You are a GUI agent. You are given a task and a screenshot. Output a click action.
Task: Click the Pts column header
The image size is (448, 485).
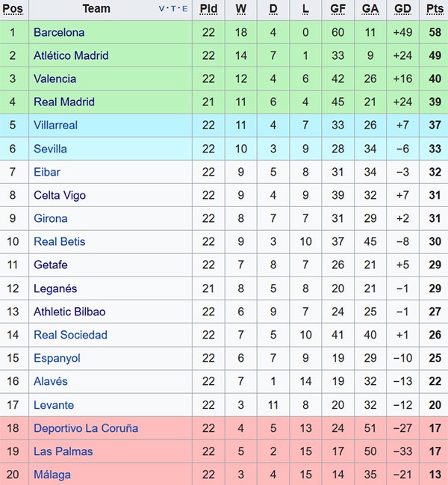435,9
